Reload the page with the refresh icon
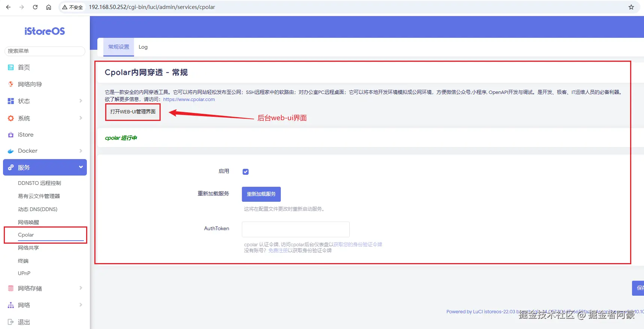Viewport: 644px width, 329px height. coord(35,7)
